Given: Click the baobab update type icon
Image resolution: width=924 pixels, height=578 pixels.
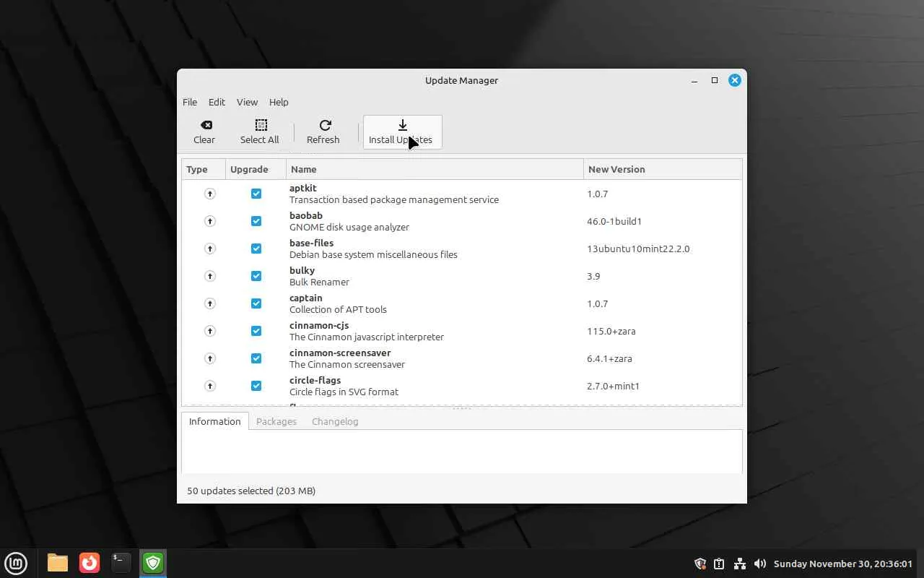Looking at the screenshot, I should (210, 221).
